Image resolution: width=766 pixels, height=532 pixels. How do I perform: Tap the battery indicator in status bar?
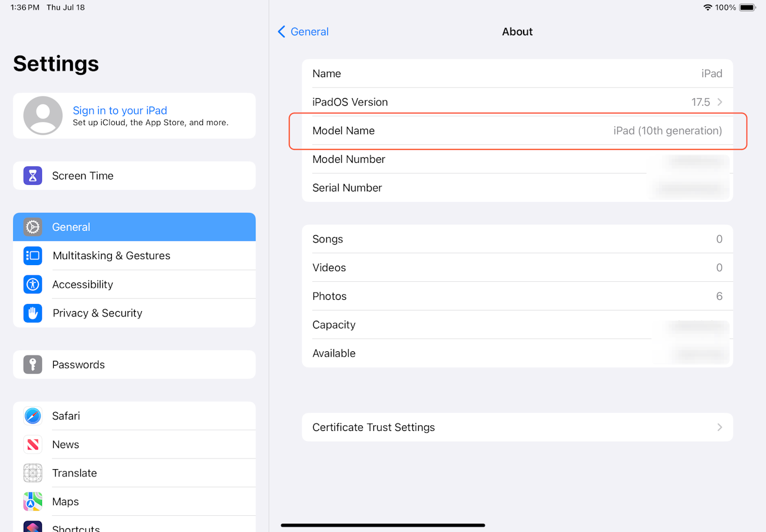click(747, 8)
